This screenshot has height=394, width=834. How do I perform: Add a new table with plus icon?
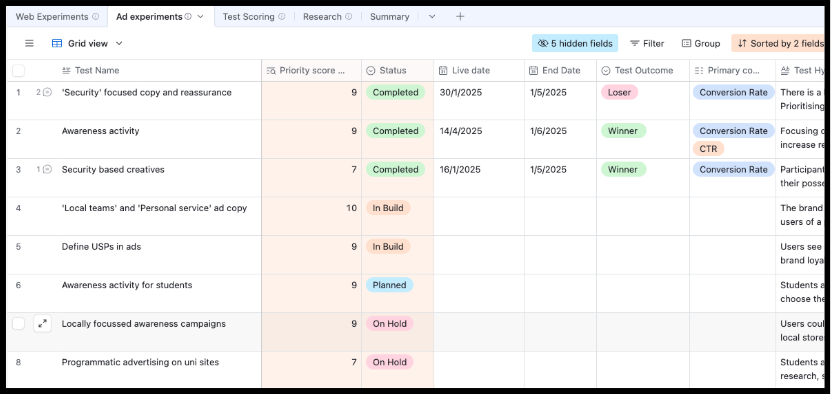[460, 16]
